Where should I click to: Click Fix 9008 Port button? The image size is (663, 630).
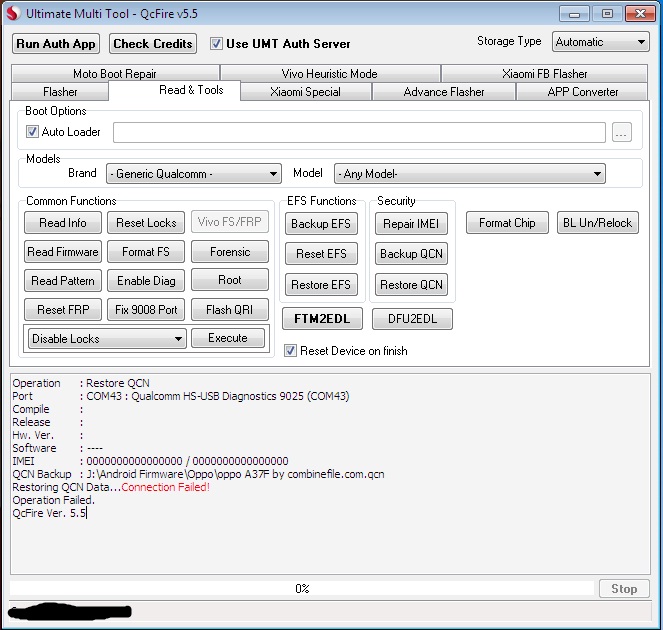pyautogui.click(x=146, y=310)
